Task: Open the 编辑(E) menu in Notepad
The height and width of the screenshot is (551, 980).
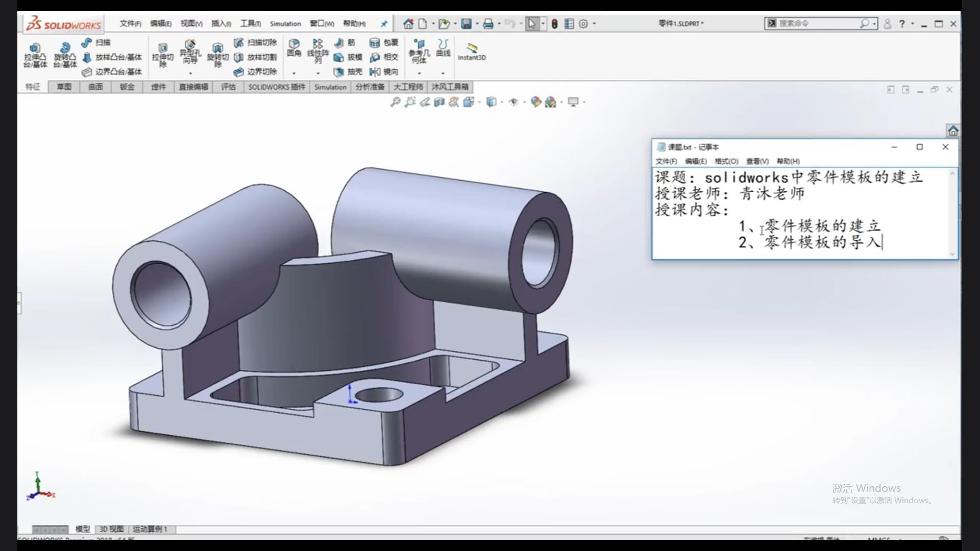Action: pyautogui.click(x=696, y=161)
